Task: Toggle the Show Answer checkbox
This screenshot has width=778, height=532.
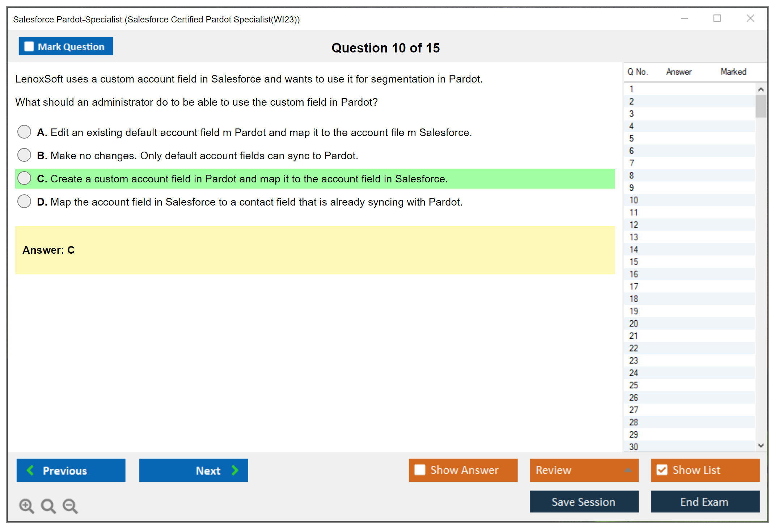Action: point(420,470)
